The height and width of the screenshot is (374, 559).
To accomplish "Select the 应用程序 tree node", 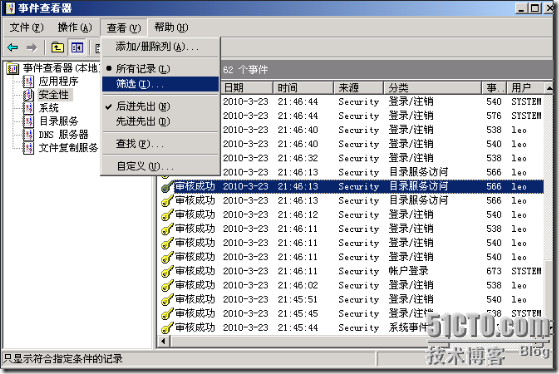I will coord(58,82).
